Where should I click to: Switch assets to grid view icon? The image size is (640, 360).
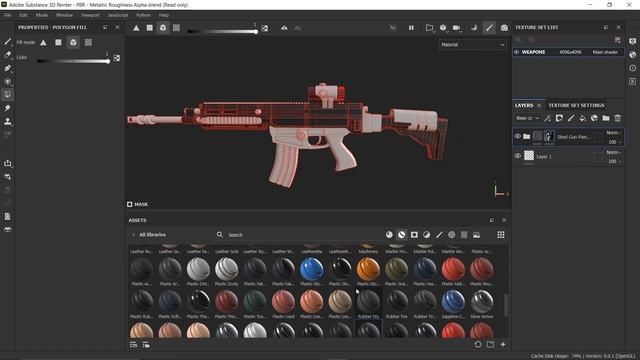pos(501,235)
